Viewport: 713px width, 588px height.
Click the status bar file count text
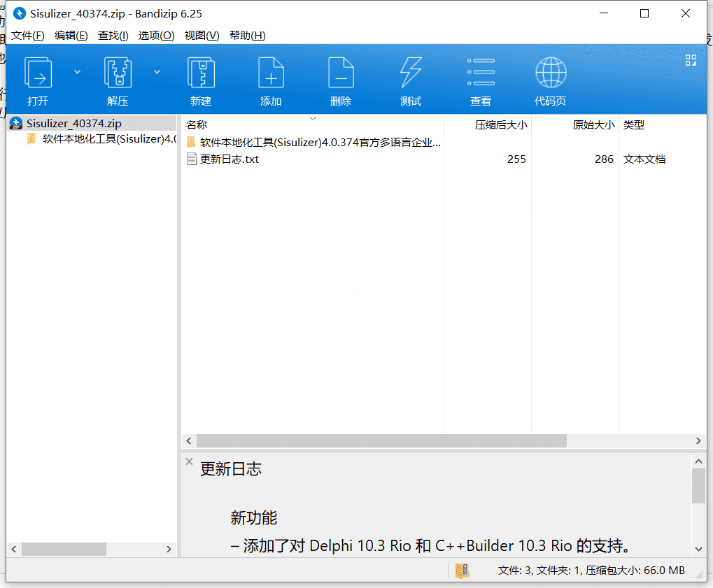[x=591, y=571]
